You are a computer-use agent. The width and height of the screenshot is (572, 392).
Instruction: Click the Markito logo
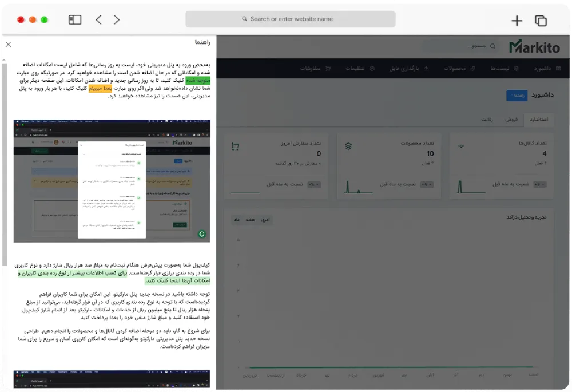click(534, 47)
